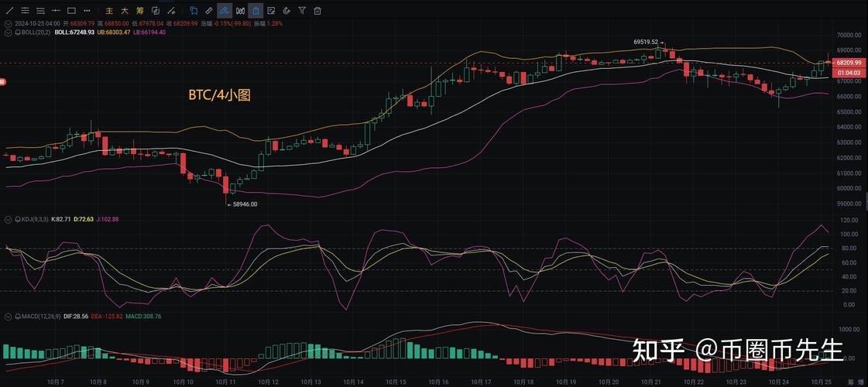868x387 pixels.
Task: Collapse the KDJ indicator panel chevron
Action: (x=9, y=220)
